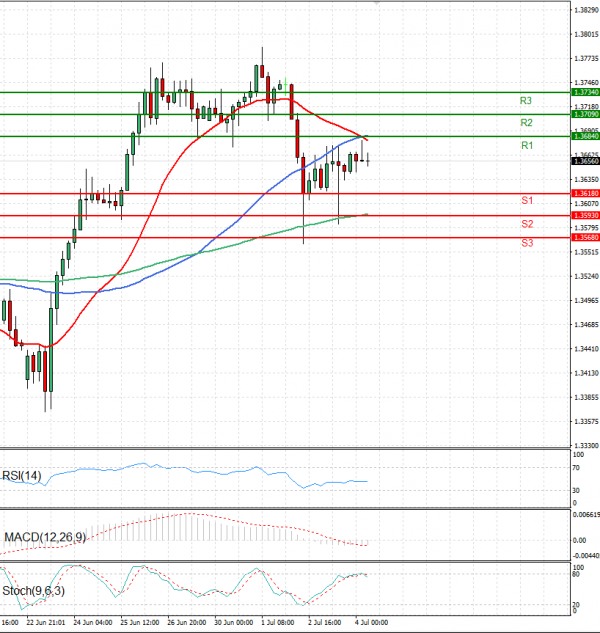Viewport: 600px width, 633px height.
Task: Select the 1.36180 support price tag
Action: point(586,194)
